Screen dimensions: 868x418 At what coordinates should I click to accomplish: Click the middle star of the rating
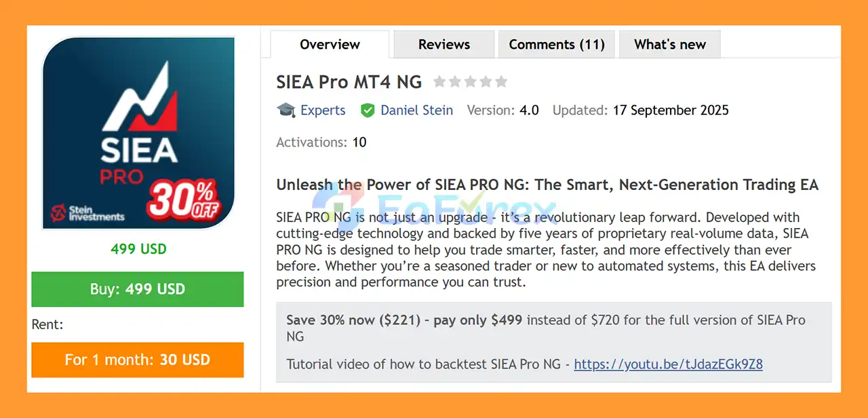[x=471, y=81]
